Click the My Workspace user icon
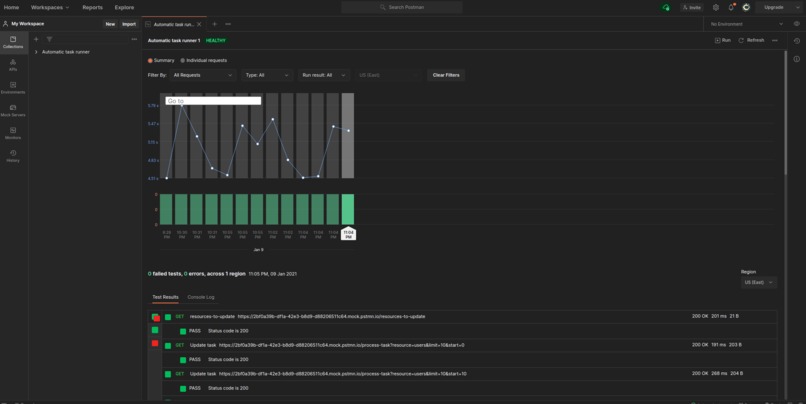 click(x=6, y=24)
